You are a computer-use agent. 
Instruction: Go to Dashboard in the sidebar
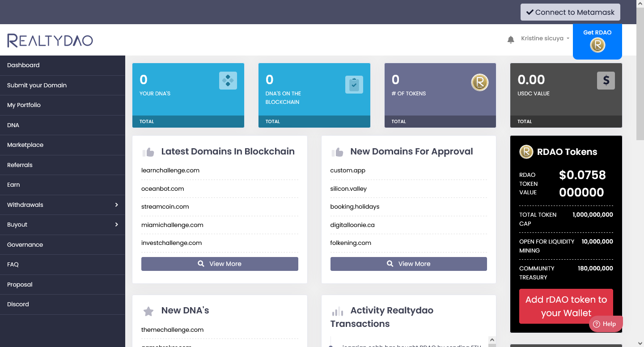[63, 65]
